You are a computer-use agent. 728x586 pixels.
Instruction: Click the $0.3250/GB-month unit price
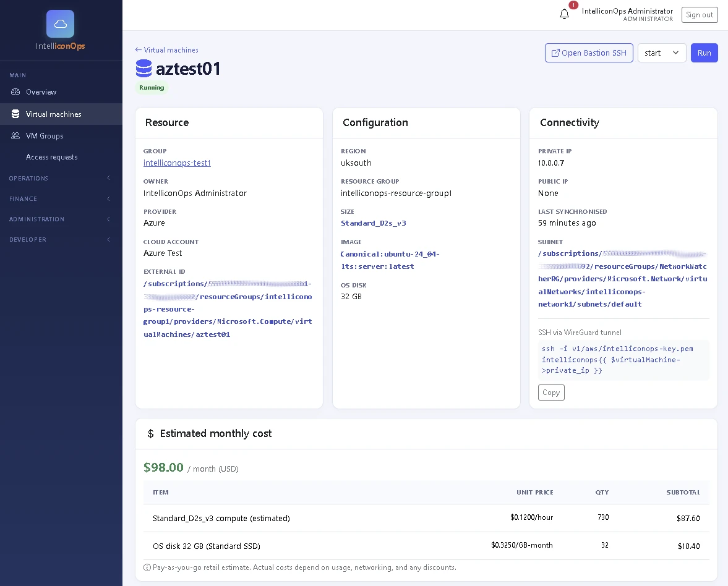522,545
